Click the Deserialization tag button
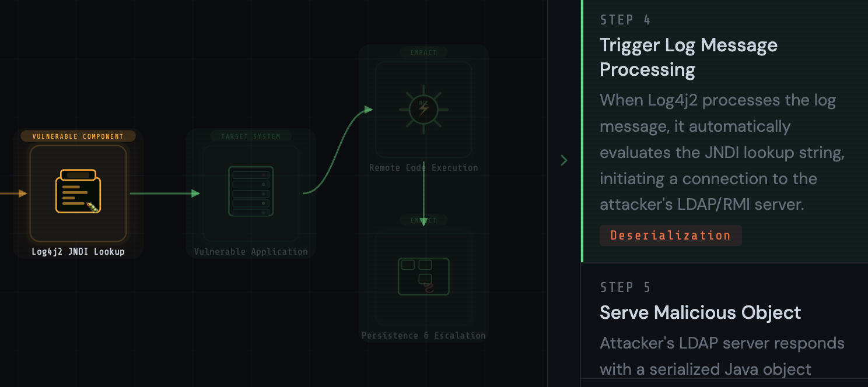Viewport: 868px width, 387px height. (x=670, y=235)
